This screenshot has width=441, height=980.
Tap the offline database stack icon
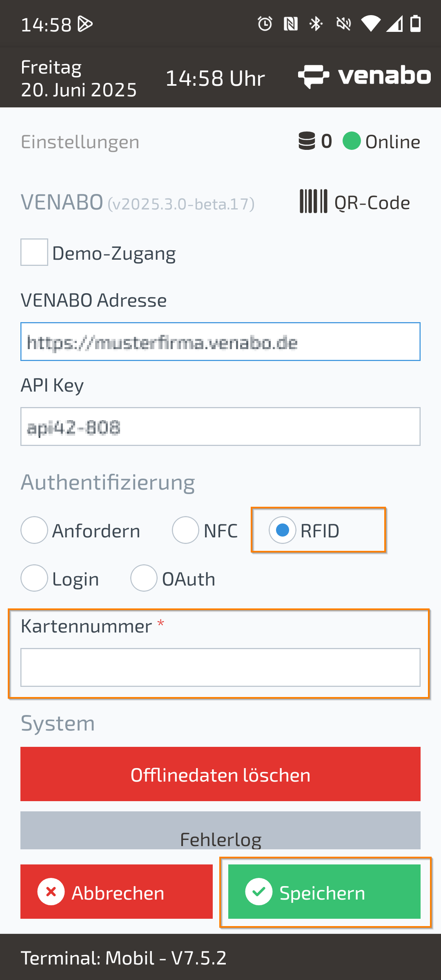click(x=307, y=141)
